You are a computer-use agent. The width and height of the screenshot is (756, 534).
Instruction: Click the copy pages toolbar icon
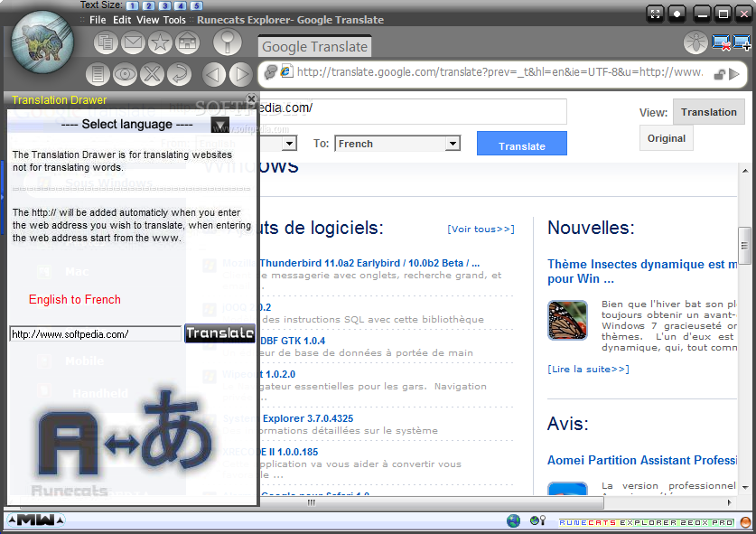click(106, 42)
